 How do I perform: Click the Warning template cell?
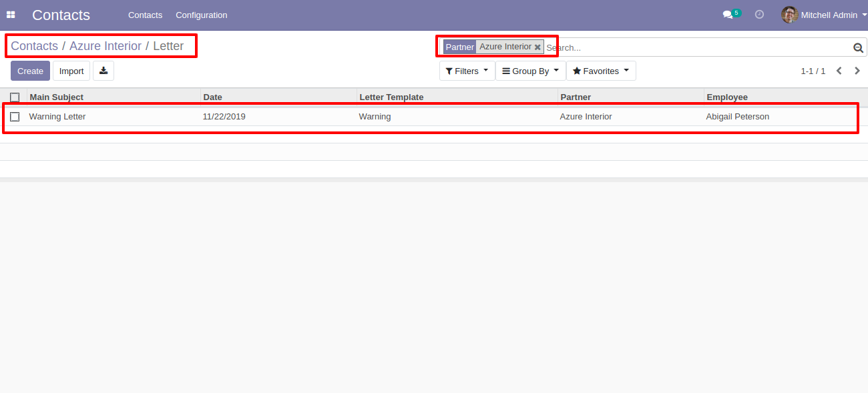[x=375, y=117]
